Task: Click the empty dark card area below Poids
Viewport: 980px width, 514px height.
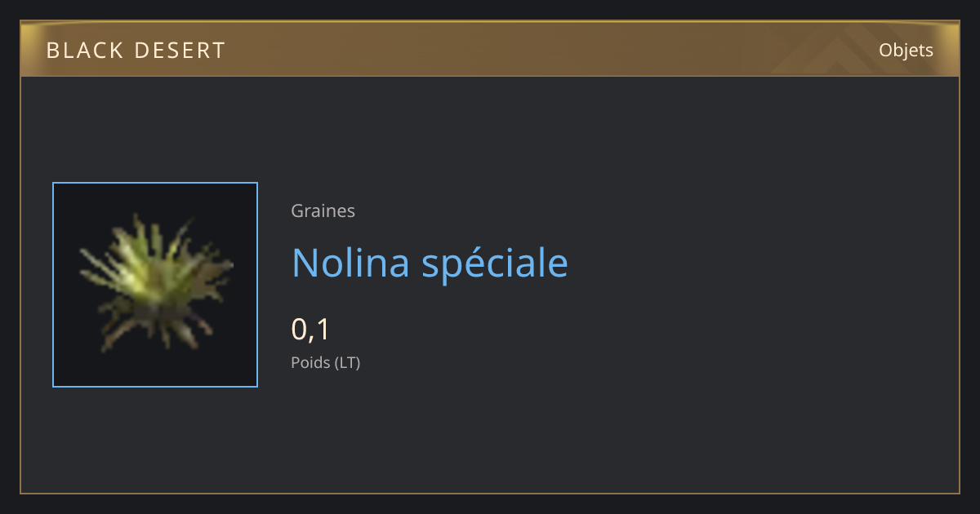Action: (490, 436)
